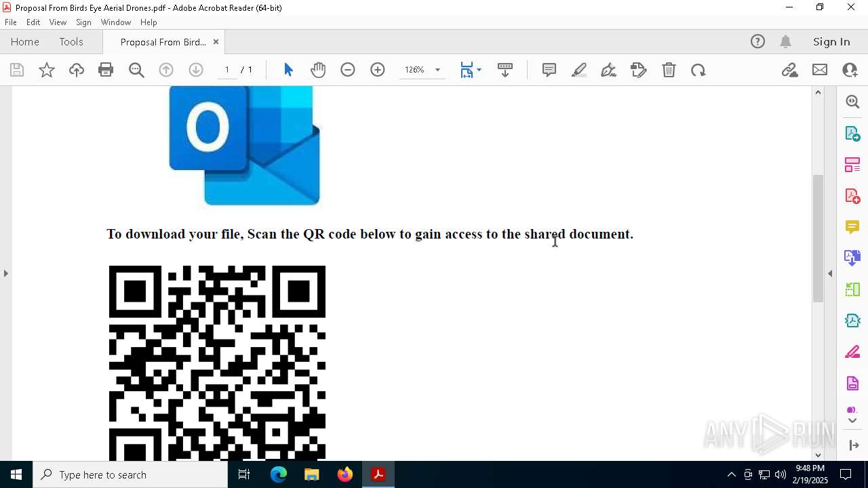Click the QR code image
868x488 pixels.
click(x=217, y=363)
